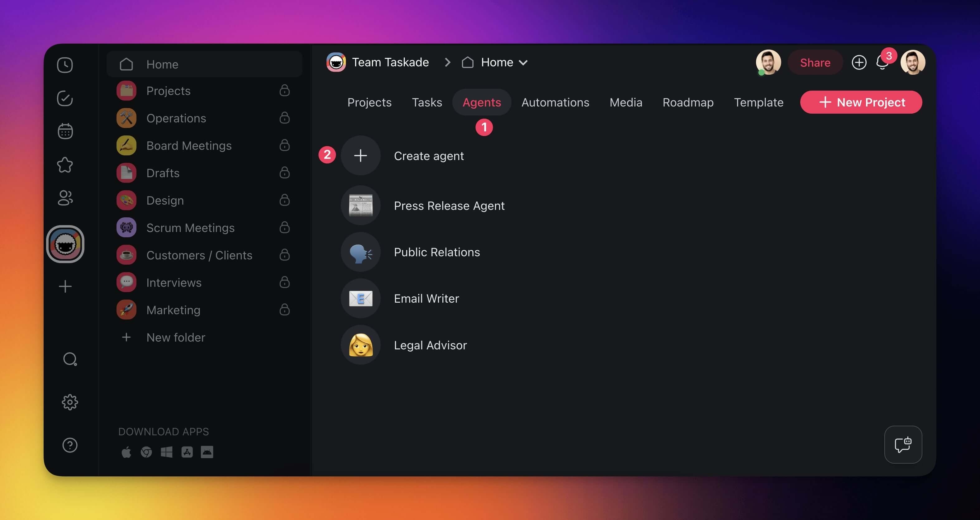Toggle lock on Projects folder

tap(285, 91)
